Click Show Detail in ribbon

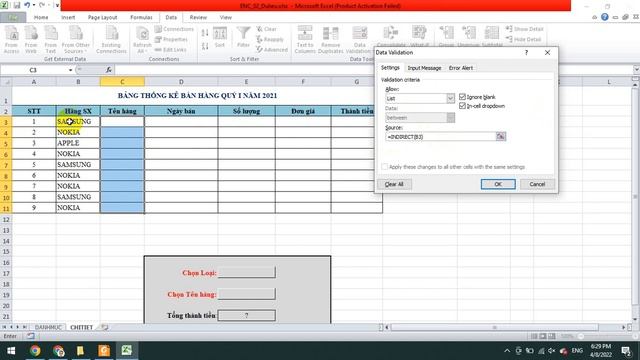tap(524, 29)
